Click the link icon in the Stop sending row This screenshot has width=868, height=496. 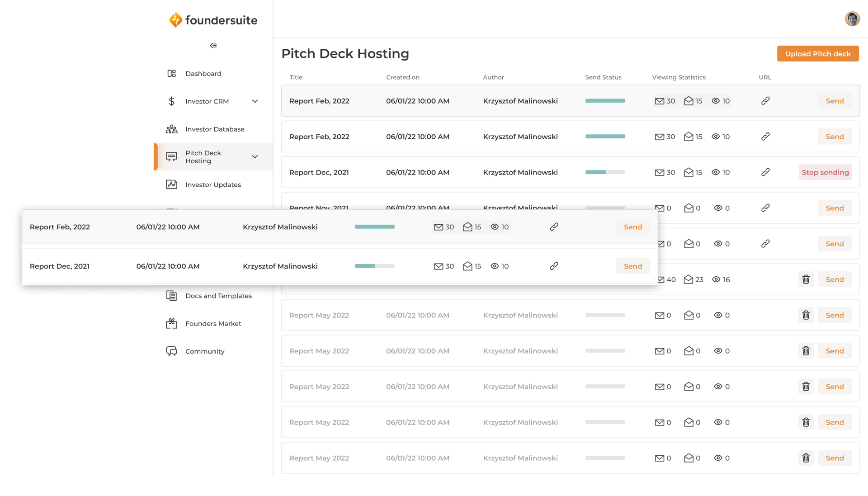765,172
